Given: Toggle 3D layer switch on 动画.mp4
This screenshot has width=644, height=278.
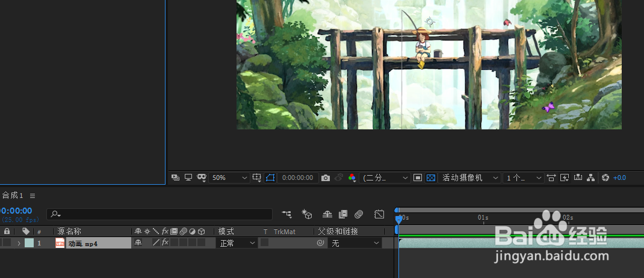Looking at the screenshot, I should [x=201, y=242].
